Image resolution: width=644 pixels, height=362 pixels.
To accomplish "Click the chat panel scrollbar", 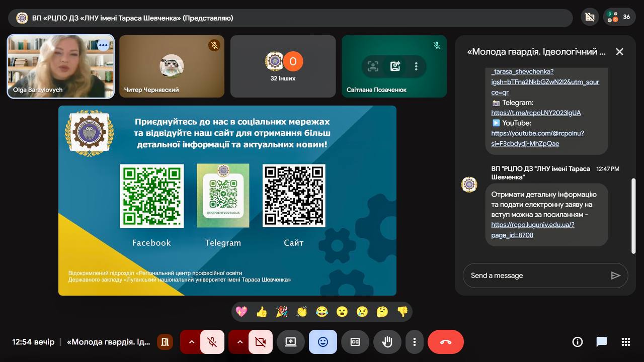I will click(633, 215).
